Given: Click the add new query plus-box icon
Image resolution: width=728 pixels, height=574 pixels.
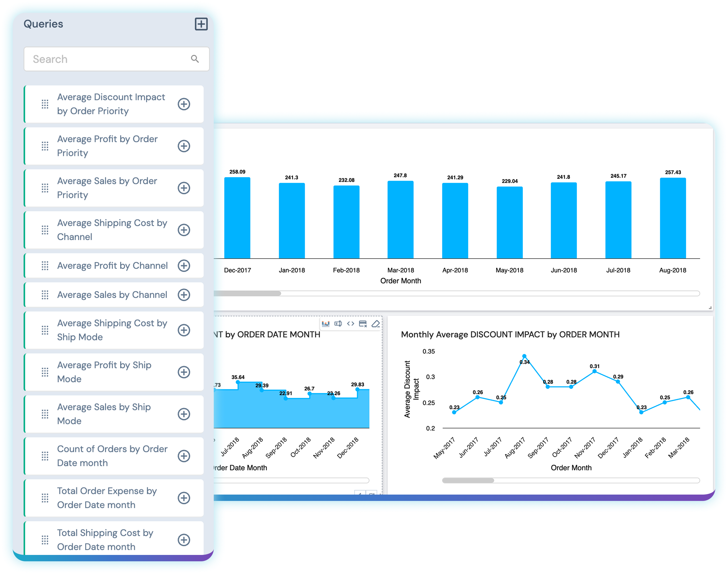Looking at the screenshot, I should (x=201, y=24).
